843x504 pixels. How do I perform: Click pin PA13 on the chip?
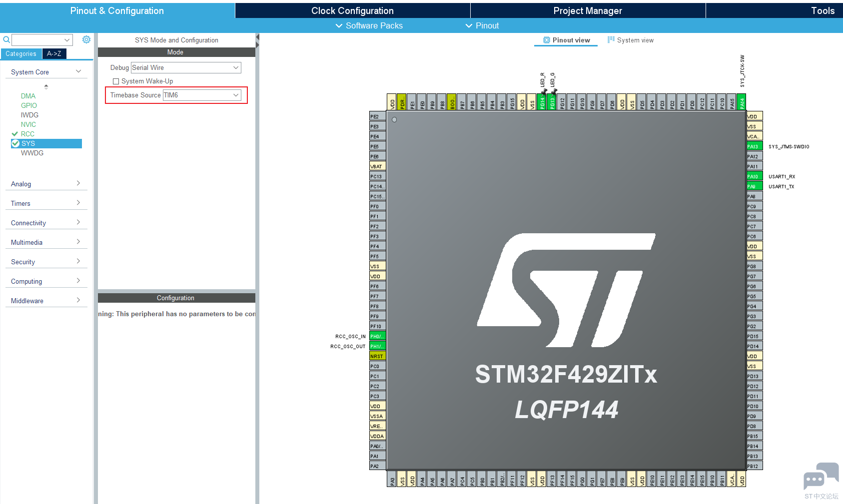point(755,146)
